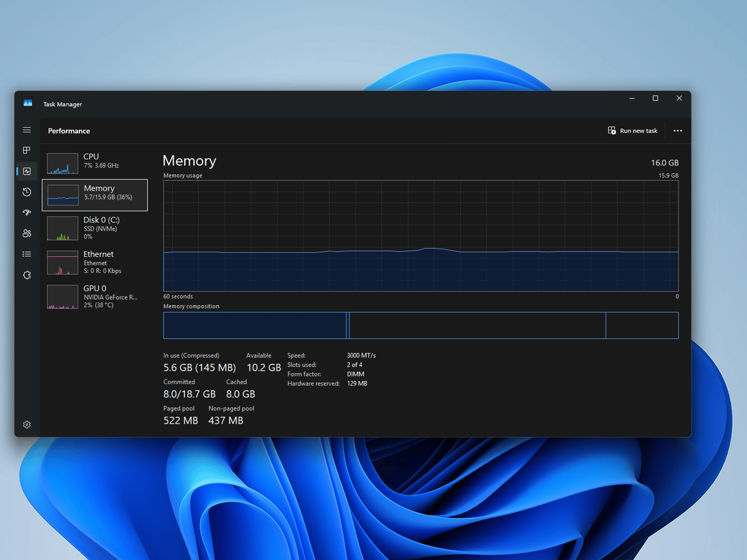Open the Processes page icon
Viewport: 747px width, 560px height.
tap(27, 150)
